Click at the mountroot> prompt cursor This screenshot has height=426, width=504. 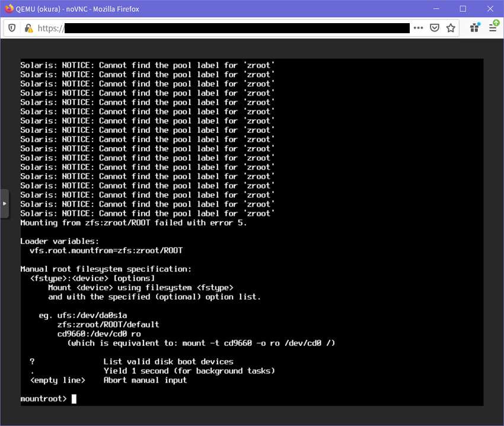coord(74,399)
